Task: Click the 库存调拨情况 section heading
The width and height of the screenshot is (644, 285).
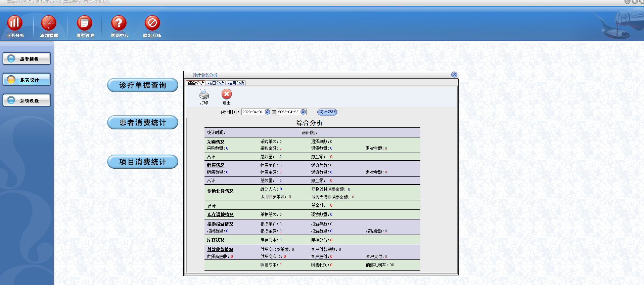Action: [220, 215]
